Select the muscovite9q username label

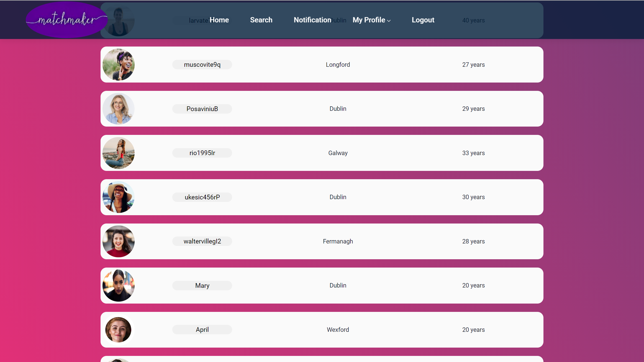(202, 65)
